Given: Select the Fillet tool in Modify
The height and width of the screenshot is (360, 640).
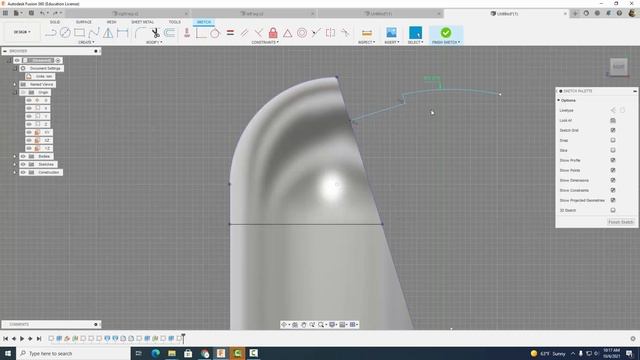Looking at the screenshot, I should point(140,33).
